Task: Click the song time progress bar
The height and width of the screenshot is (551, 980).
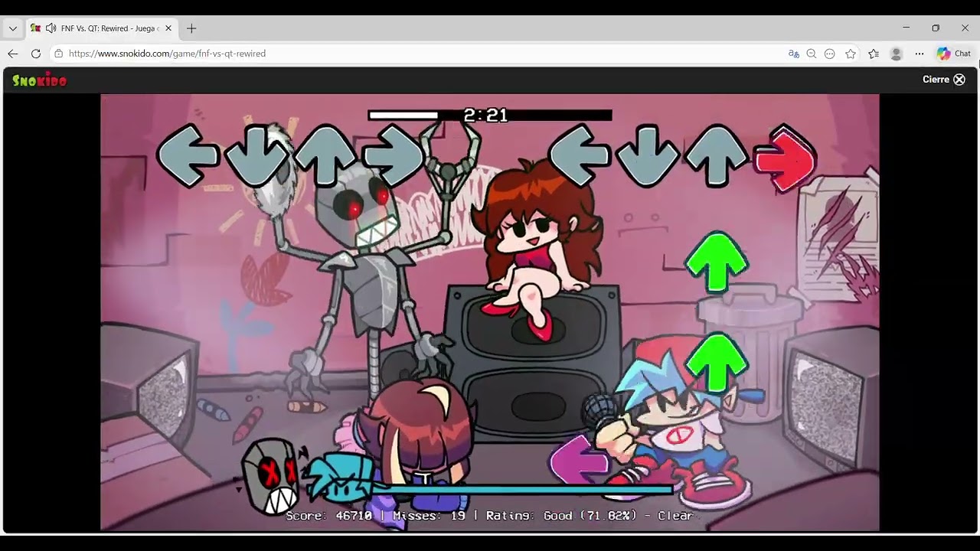Action: coord(490,116)
